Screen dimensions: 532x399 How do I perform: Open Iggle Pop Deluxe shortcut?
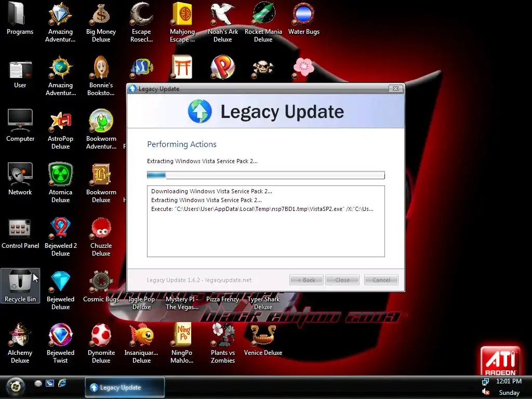141,303
